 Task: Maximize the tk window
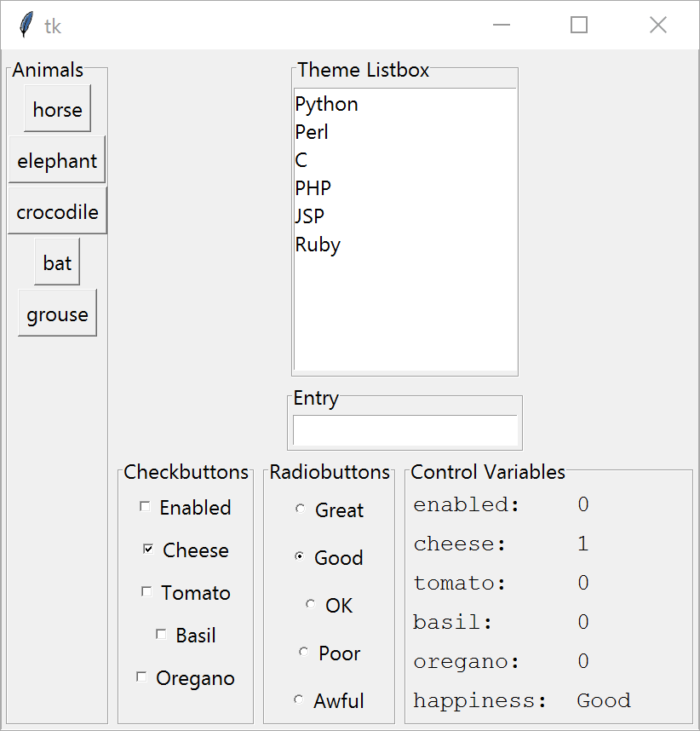[579, 25]
